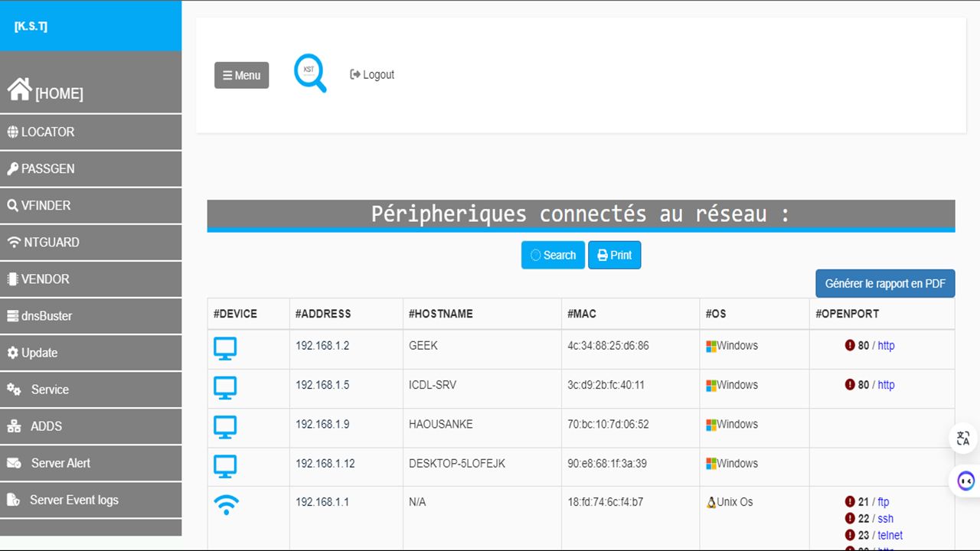This screenshot has width=980, height=551.
Task: Click the Windows logo in ICDL-SRV row
Action: (711, 385)
